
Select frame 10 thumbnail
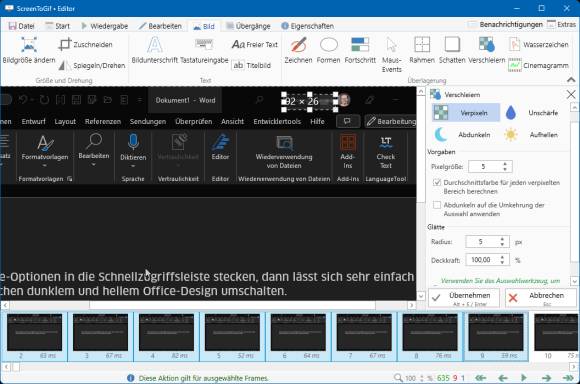(x=555, y=336)
